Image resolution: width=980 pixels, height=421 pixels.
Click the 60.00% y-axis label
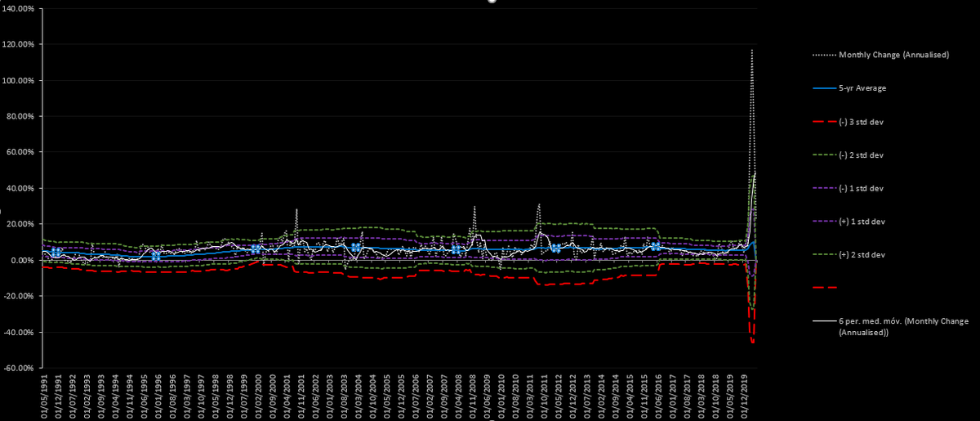[19, 152]
